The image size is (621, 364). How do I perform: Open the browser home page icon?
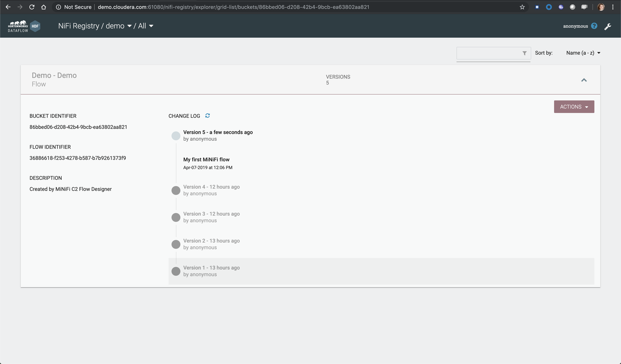click(x=44, y=7)
